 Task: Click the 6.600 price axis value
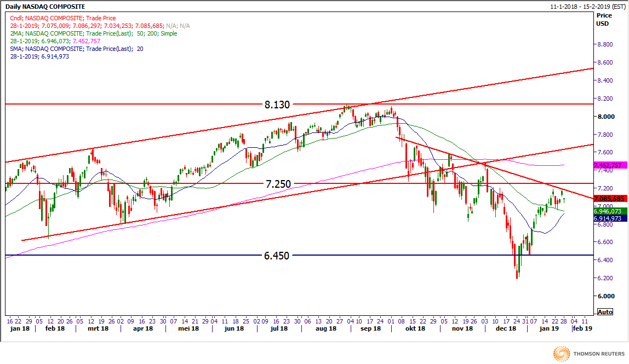click(605, 242)
